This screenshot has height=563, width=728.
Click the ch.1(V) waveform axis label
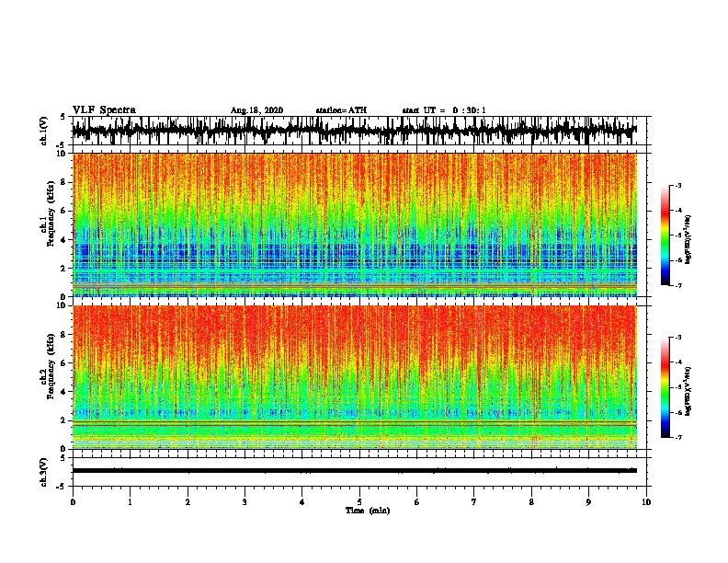tap(44, 131)
